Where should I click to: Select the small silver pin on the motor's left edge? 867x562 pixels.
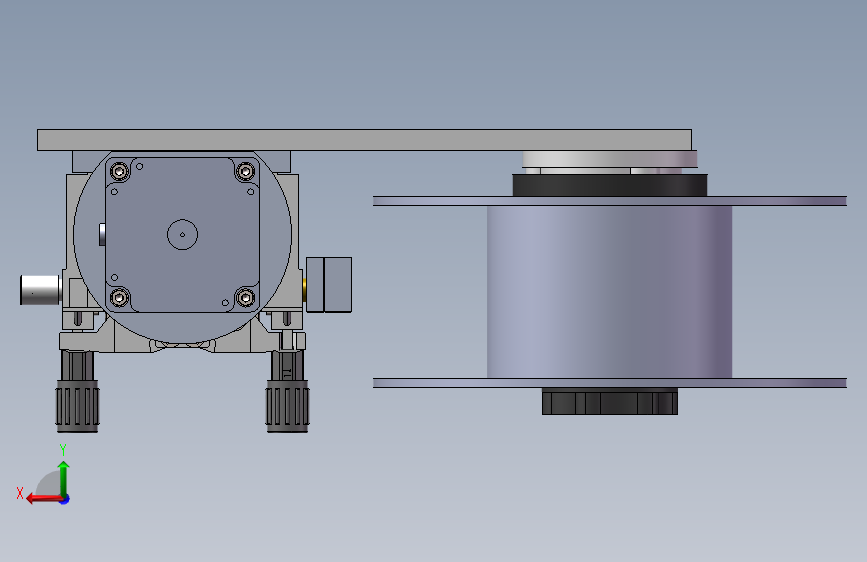[x=102, y=235]
